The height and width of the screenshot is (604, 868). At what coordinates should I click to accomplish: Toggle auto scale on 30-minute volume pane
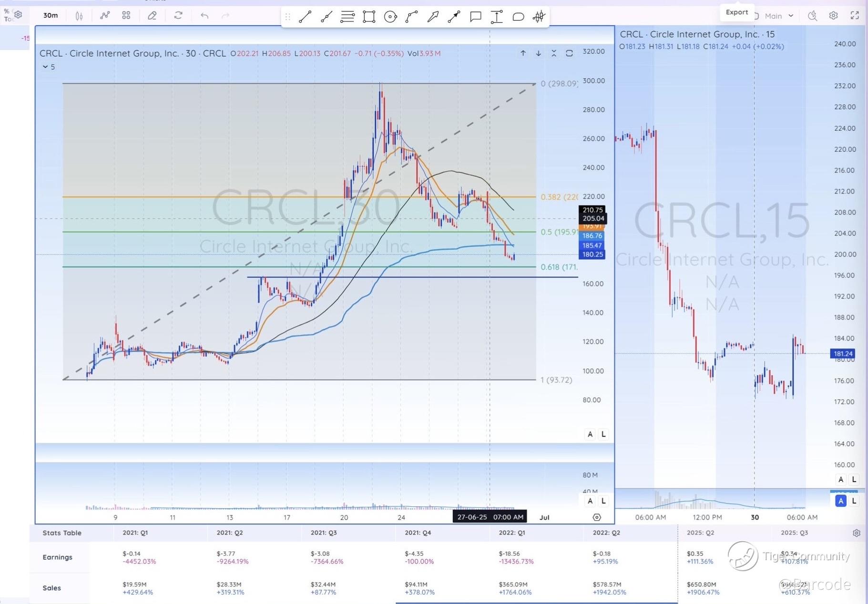[x=590, y=501]
